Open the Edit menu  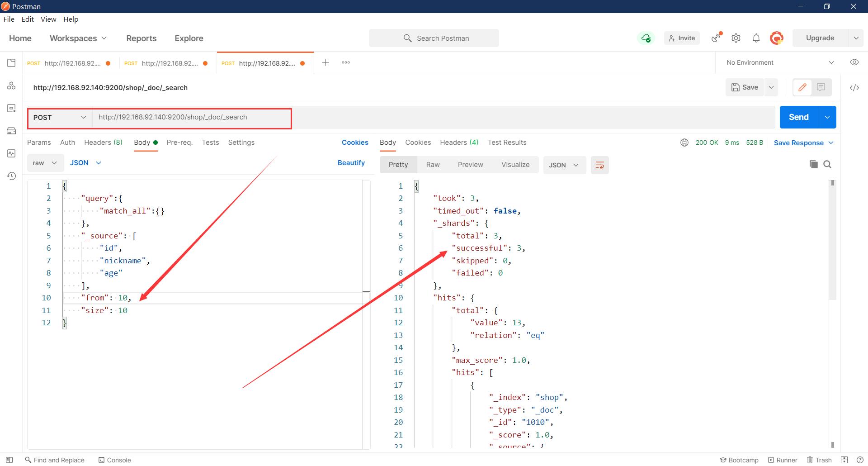28,19
